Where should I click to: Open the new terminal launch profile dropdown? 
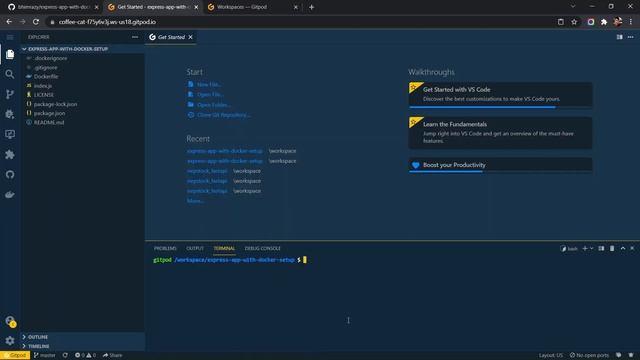(x=591, y=248)
